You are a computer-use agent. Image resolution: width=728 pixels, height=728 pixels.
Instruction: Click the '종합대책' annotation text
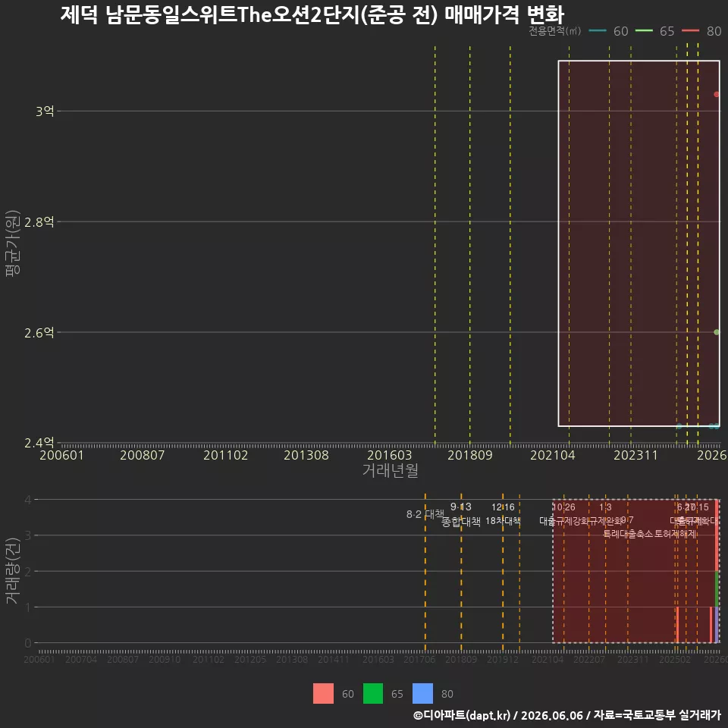(460, 522)
